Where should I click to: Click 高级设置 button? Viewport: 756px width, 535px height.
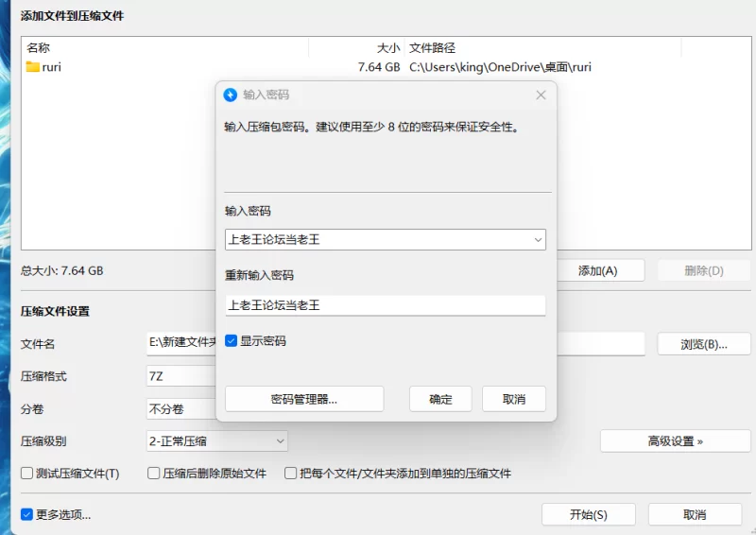click(x=675, y=441)
